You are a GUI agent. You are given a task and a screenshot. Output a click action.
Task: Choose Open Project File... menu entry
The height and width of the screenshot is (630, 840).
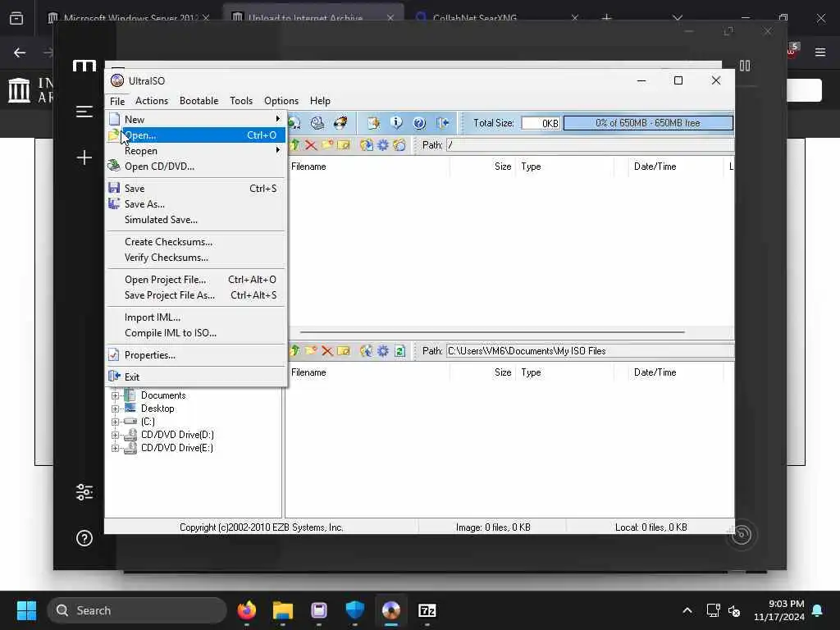[195, 280]
